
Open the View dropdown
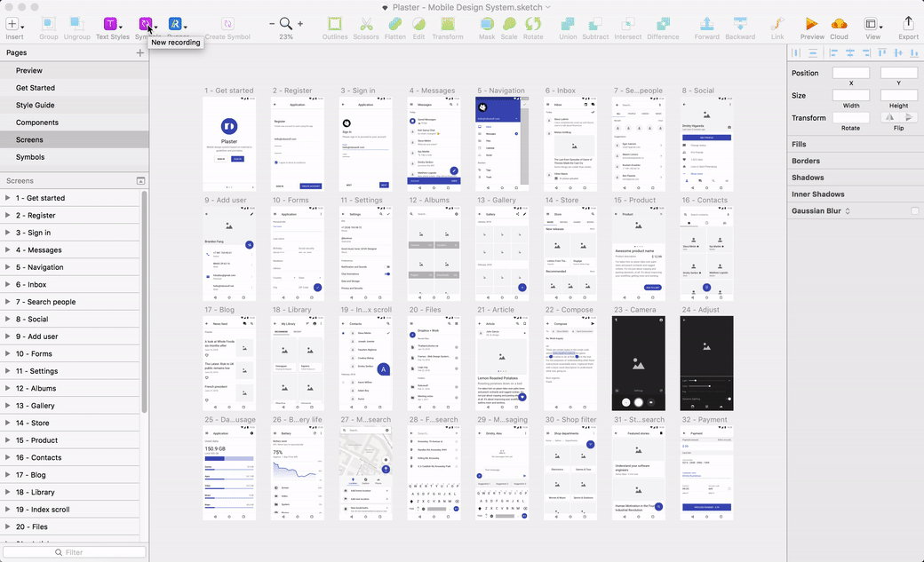(872, 24)
